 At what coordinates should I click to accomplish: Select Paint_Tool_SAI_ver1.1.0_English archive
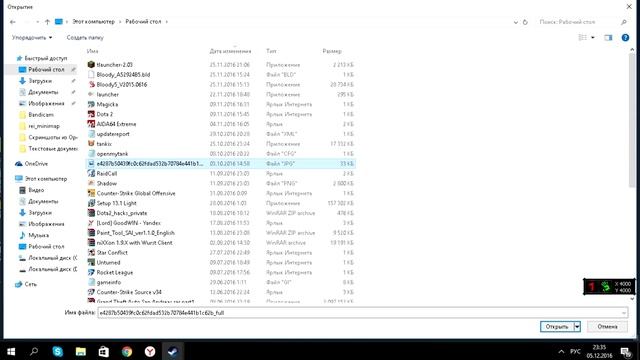coord(136,233)
